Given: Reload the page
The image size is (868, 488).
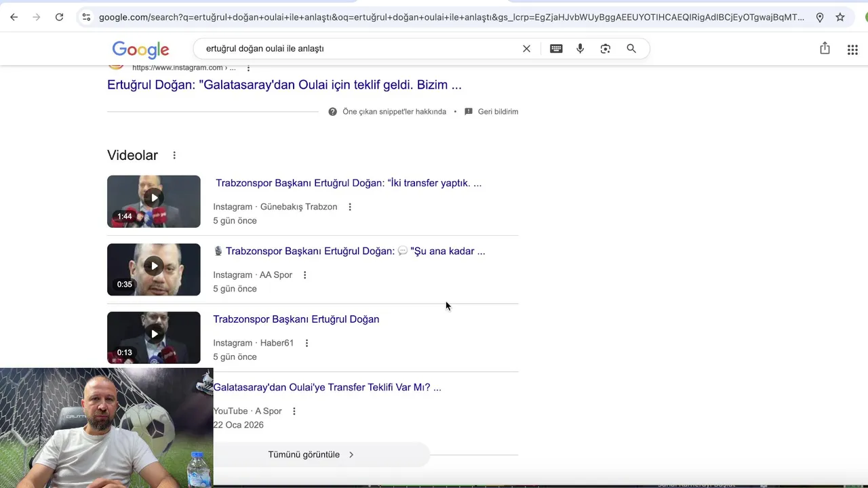Looking at the screenshot, I should 59,17.
